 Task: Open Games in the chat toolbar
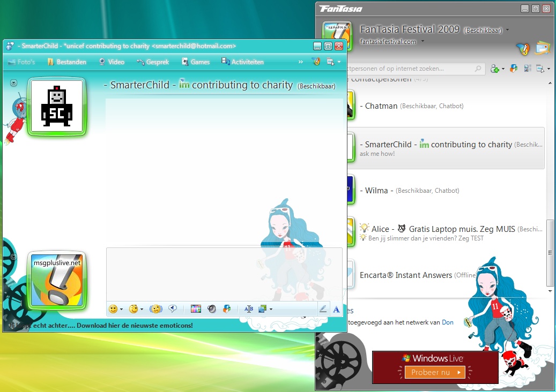coord(196,62)
